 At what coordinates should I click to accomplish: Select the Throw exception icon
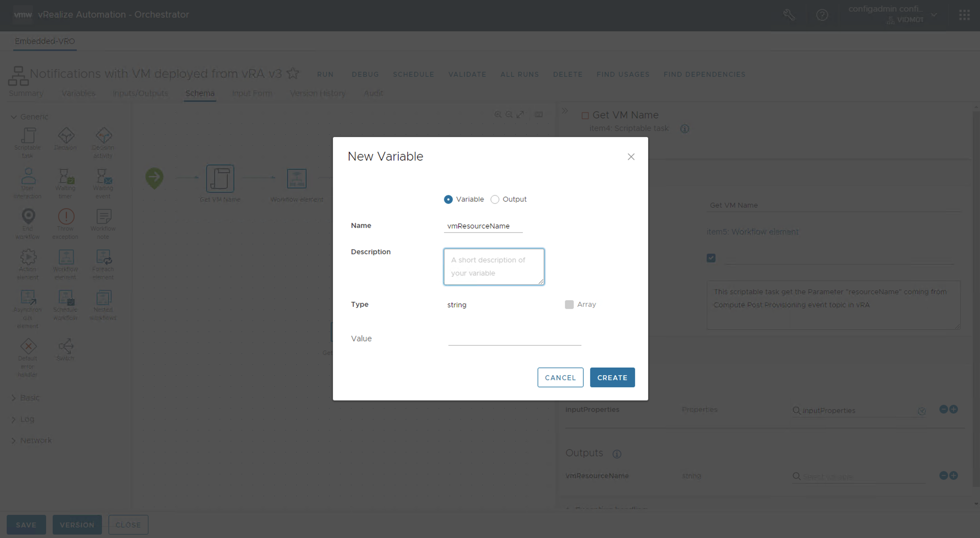[x=65, y=217]
